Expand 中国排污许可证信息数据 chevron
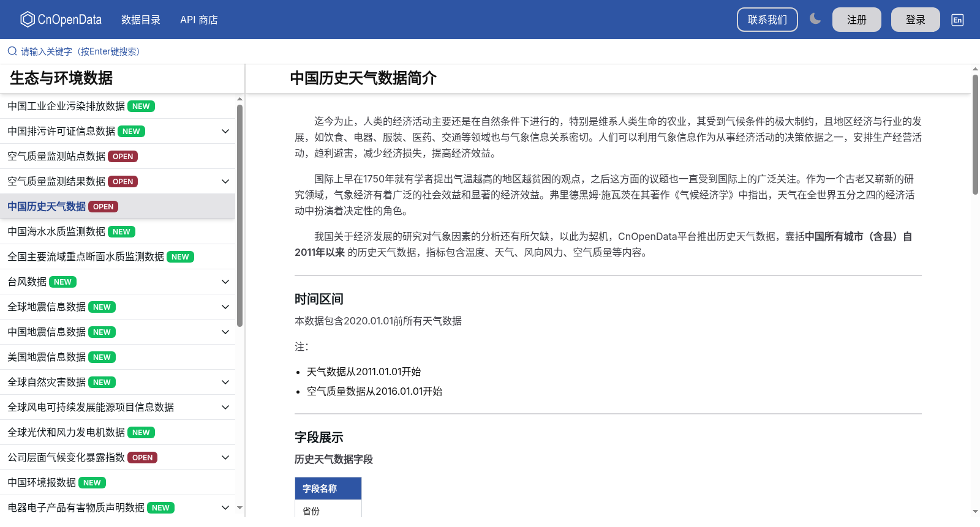This screenshot has width=980, height=527. [x=225, y=131]
